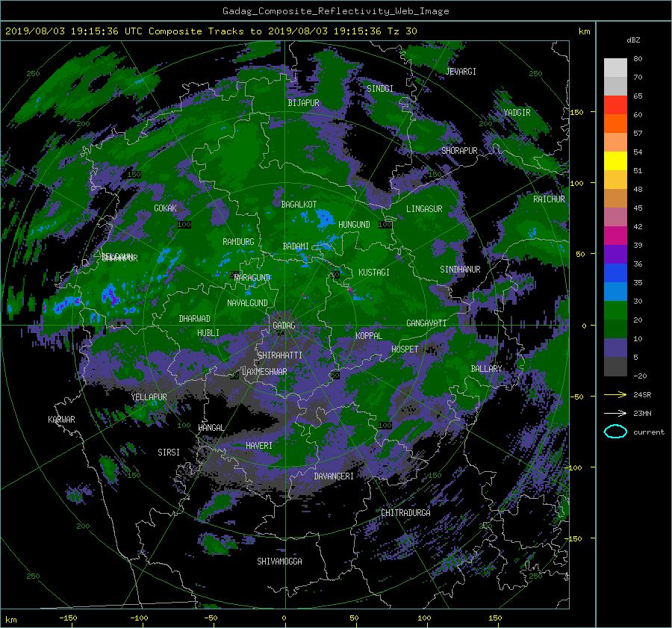Viewport: 672px width, 628px height.
Task: Click the NARAGUND city label
Action: [x=252, y=278]
